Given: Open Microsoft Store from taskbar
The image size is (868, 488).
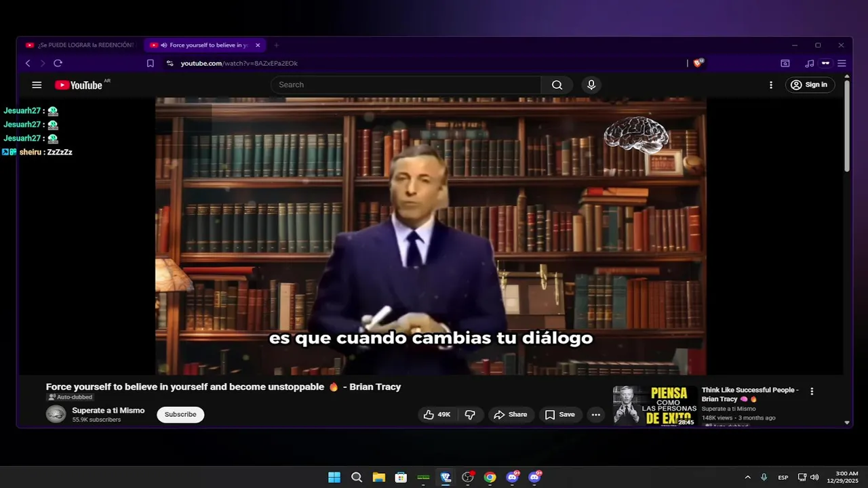Looking at the screenshot, I should [401, 477].
